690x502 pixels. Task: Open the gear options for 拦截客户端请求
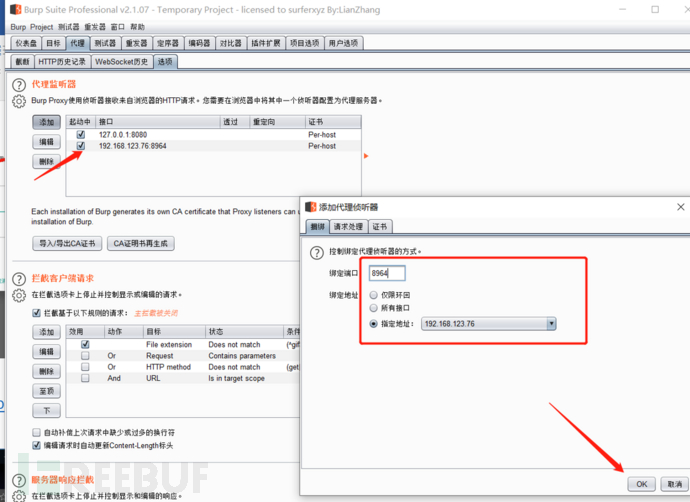[x=19, y=295]
